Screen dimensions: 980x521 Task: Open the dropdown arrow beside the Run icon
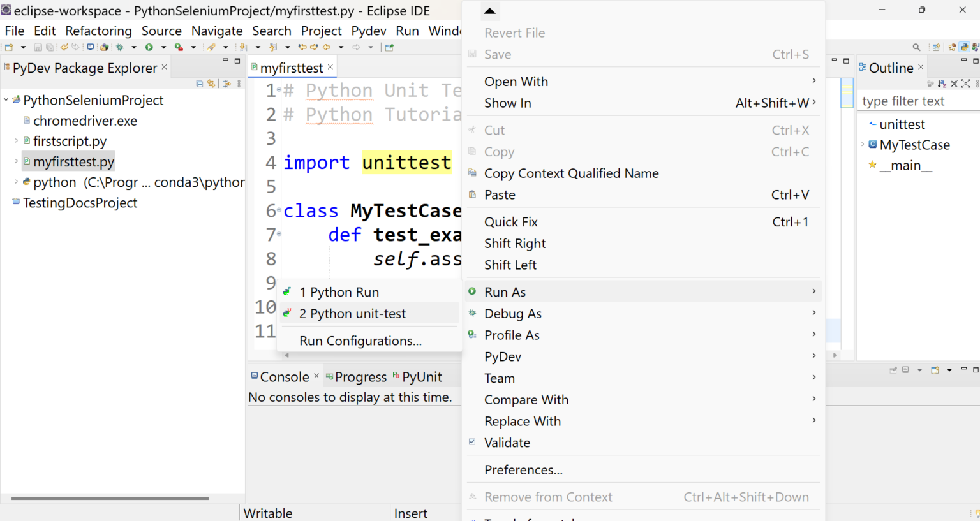click(164, 47)
